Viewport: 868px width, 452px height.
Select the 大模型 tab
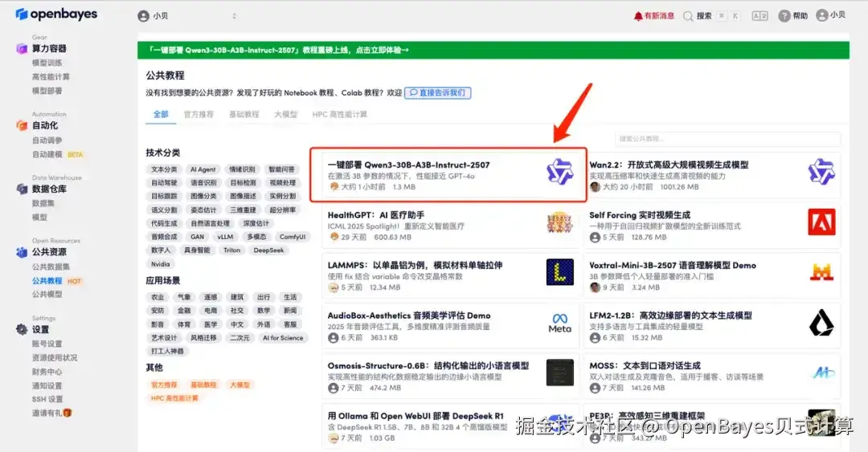click(x=285, y=115)
